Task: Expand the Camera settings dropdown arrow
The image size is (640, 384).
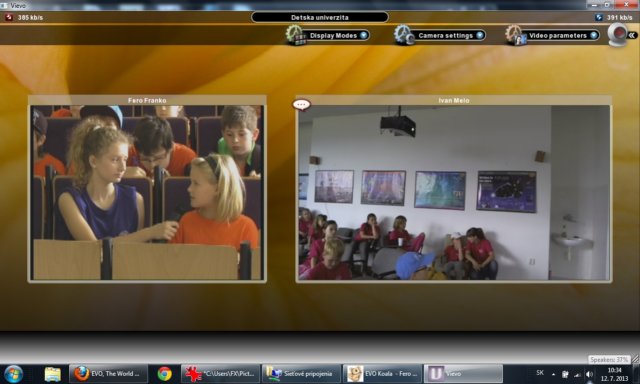Action: click(480, 35)
